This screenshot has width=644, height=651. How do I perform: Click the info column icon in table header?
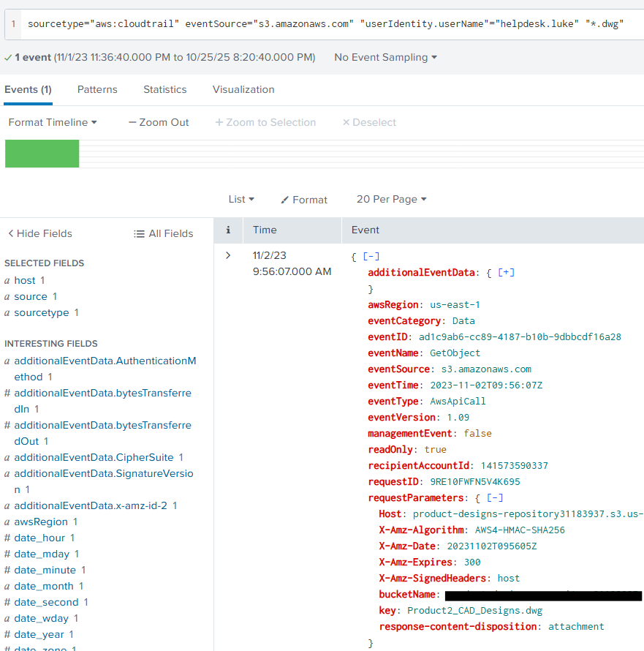pos(228,230)
